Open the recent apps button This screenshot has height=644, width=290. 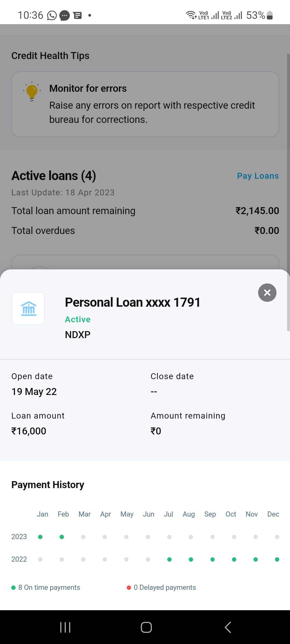(65, 627)
